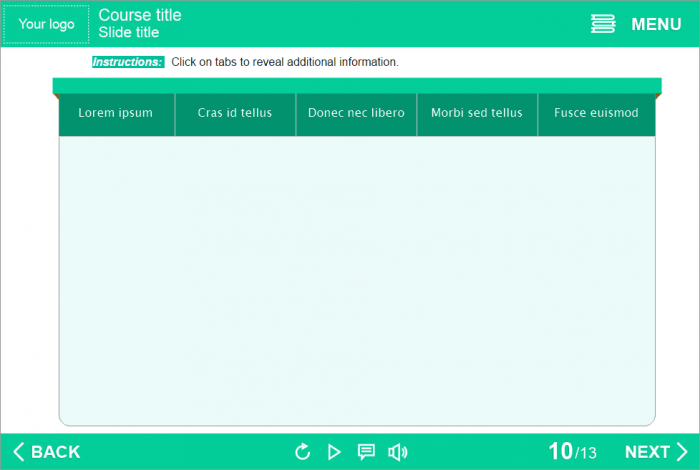
Task: Click the 'Your logo' placeholder box
Action: [x=46, y=24]
